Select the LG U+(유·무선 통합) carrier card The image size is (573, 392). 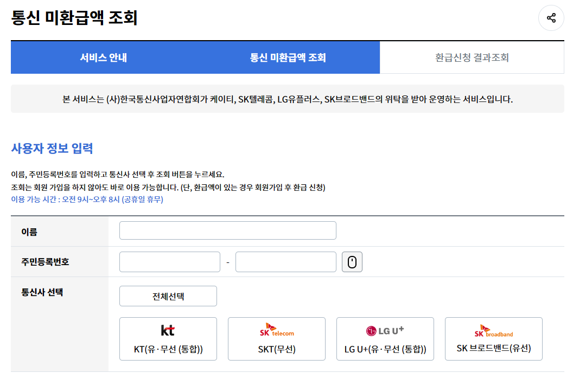click(x=385, y=338)
